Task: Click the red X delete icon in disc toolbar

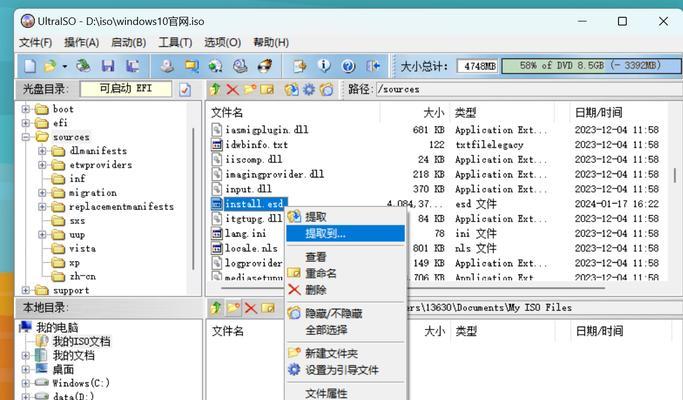Action: [233, 90]
